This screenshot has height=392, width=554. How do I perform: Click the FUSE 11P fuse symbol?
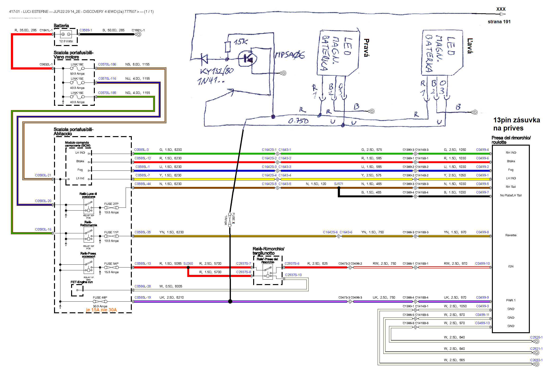click(x=111, y=236)
